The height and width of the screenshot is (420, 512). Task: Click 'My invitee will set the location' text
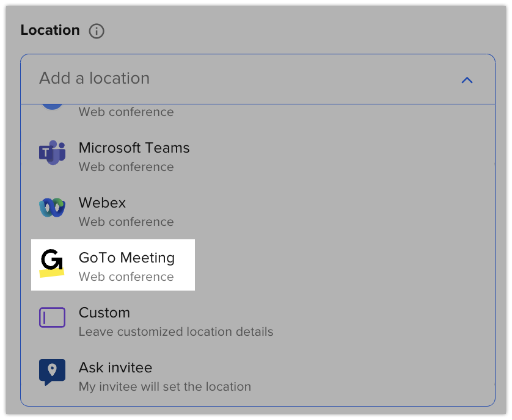coord(165,386)
